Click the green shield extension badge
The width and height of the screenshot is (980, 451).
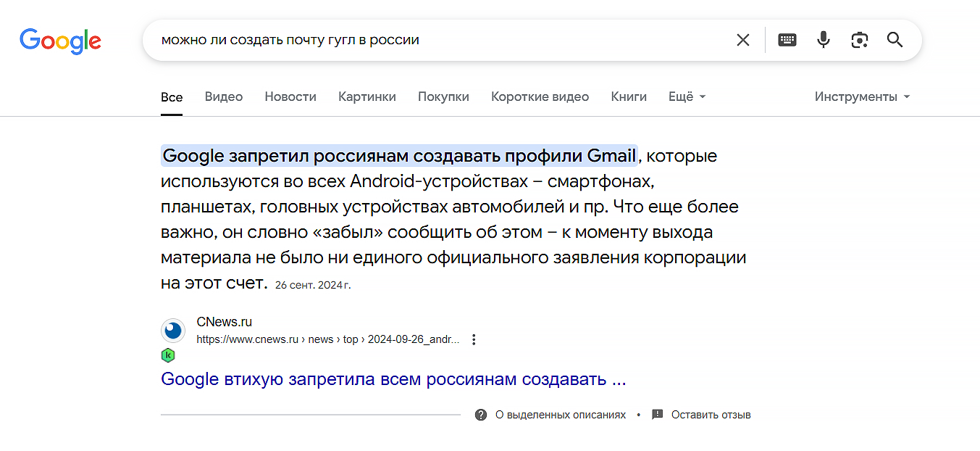point(168,355)
